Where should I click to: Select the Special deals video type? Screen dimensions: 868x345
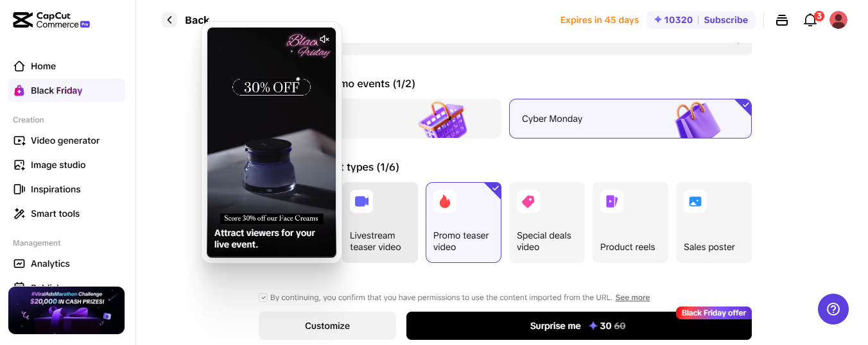click(547, 223)
